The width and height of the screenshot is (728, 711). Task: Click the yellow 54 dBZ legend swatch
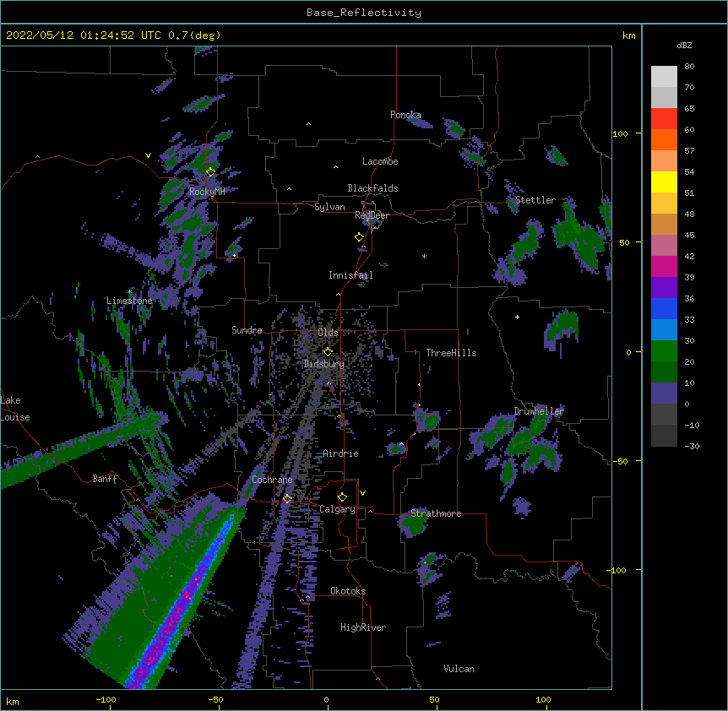pos(664,182)
